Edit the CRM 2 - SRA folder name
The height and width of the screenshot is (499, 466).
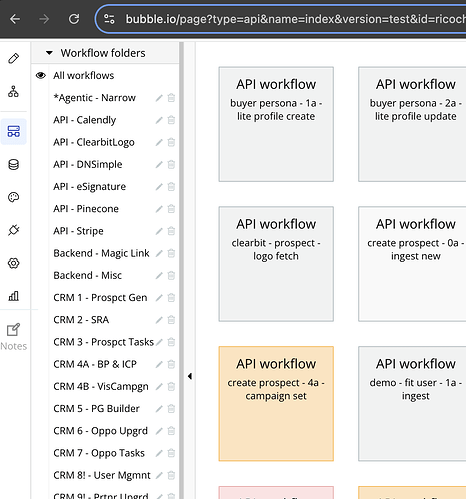(159, 320)
